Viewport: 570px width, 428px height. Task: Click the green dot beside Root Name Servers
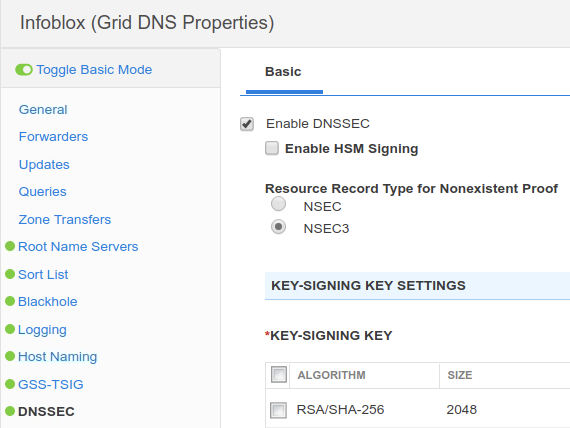tap(10, 246)
